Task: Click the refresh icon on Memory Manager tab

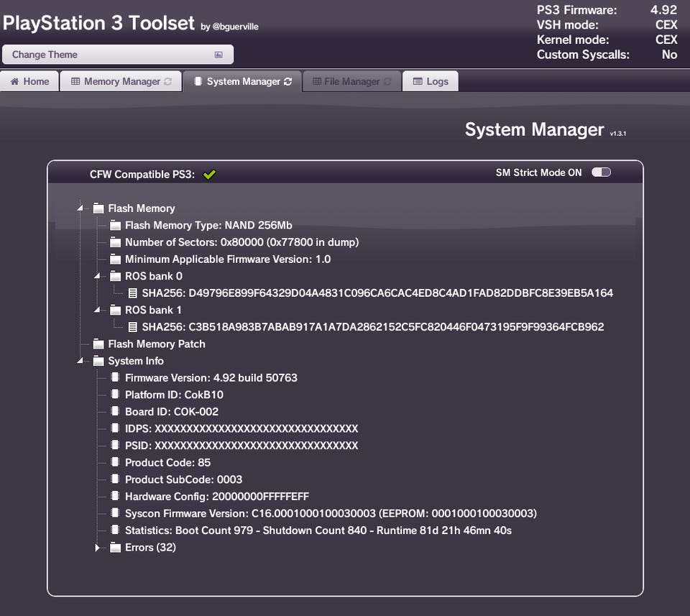Action: pyautogui.click(x=168, y=82)
